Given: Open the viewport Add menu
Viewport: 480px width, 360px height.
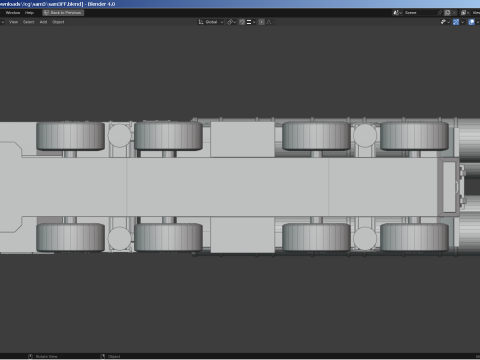Looking at the screenshot, I should 43,22.
